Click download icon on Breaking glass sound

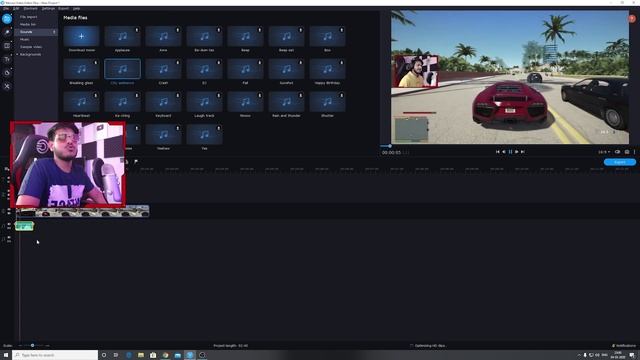96,62
